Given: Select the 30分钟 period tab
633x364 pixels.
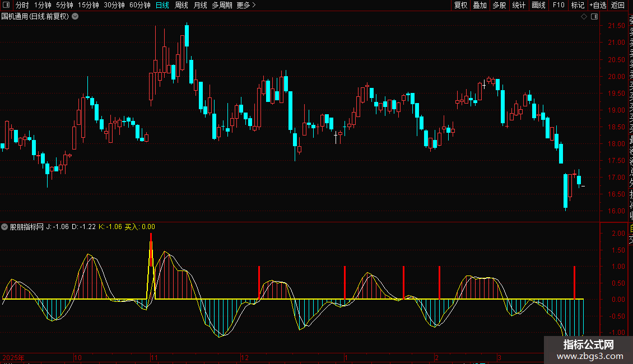Looking at the screenshot, I should [x=114, y=5].
